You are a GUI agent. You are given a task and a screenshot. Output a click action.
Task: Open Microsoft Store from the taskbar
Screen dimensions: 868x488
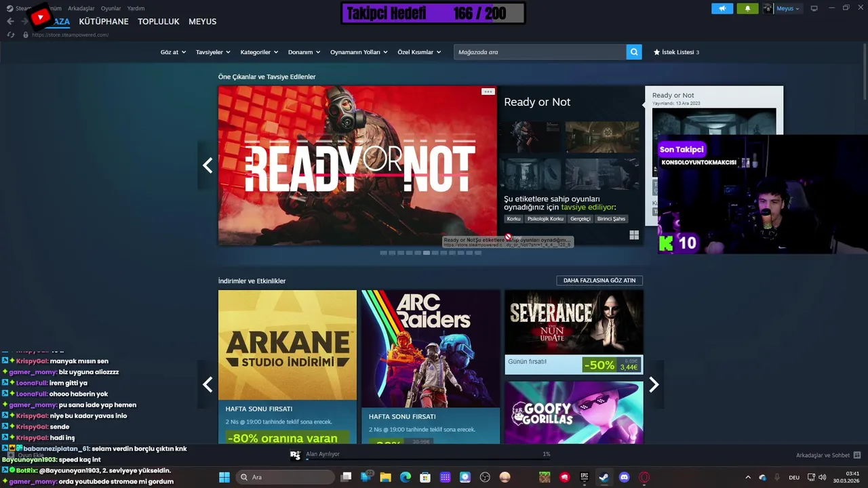click(425, 477)
